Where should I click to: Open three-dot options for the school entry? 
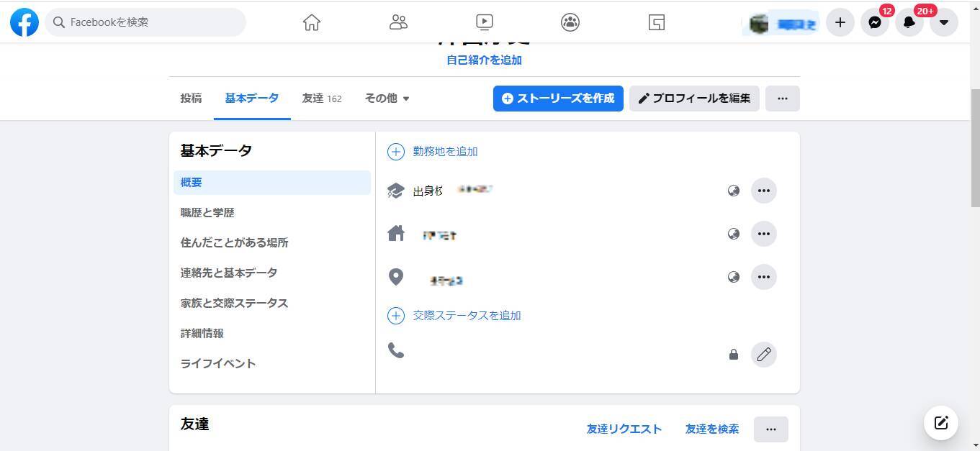(763, 191)
